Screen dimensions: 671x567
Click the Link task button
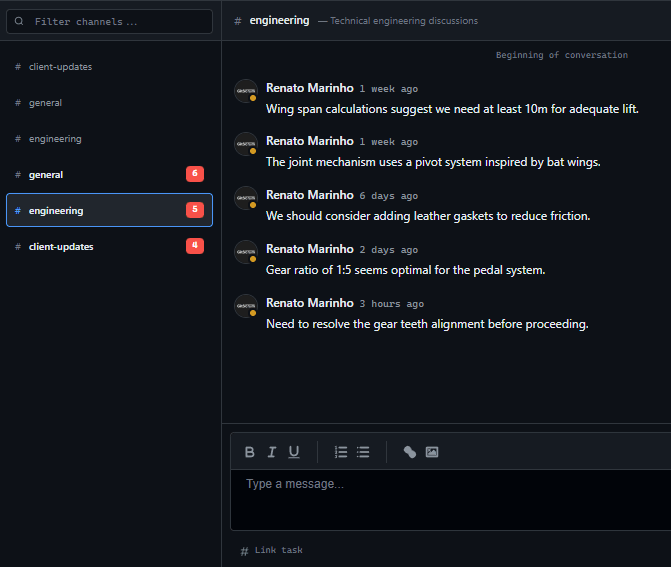(272, 550)
